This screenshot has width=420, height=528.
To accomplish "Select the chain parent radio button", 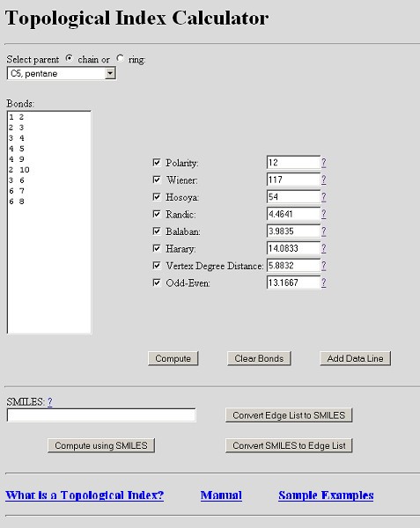I will pos(69,59).
